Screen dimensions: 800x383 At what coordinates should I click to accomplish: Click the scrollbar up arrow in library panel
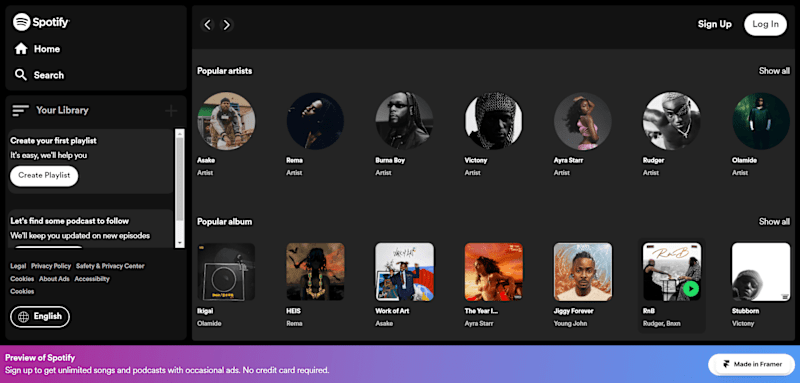tap(180, 133)
